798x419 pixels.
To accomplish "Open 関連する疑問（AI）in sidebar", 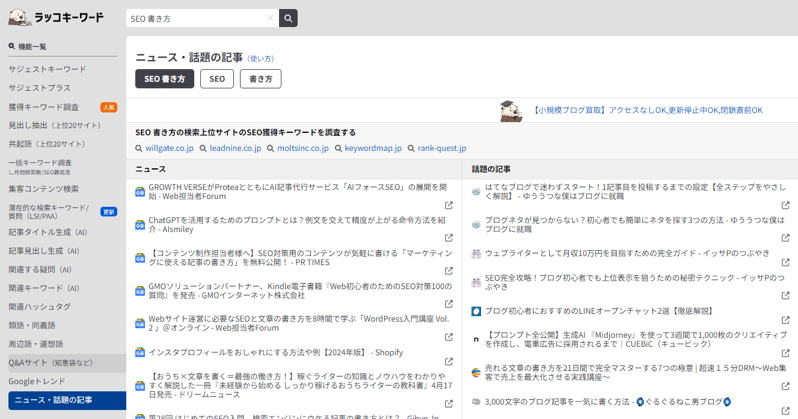I will tap(40, 270).
